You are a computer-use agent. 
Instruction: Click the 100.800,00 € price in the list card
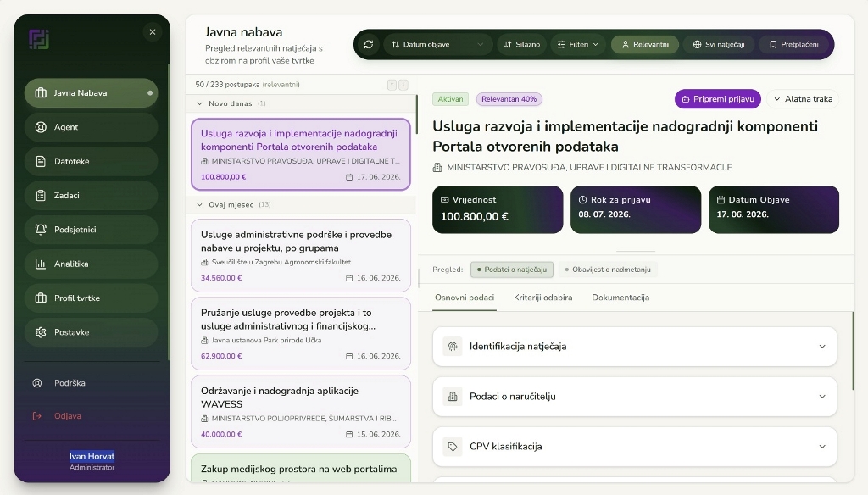(223, 177)
